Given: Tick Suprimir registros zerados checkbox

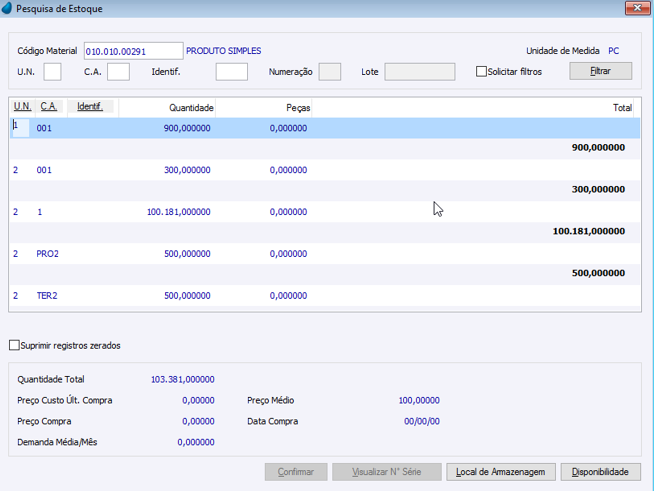Looking at the screenshot, I should pyautogui.click(x=14, y=345).
